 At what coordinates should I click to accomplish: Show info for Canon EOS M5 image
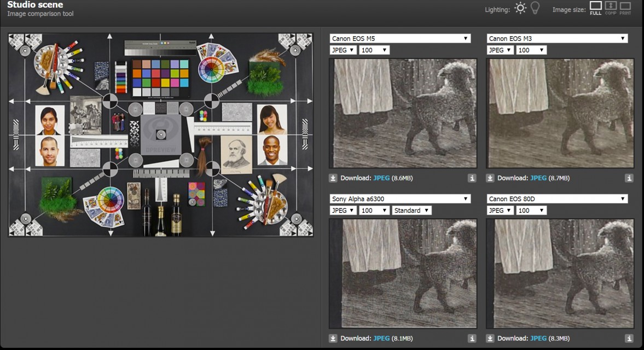[472, 178]
